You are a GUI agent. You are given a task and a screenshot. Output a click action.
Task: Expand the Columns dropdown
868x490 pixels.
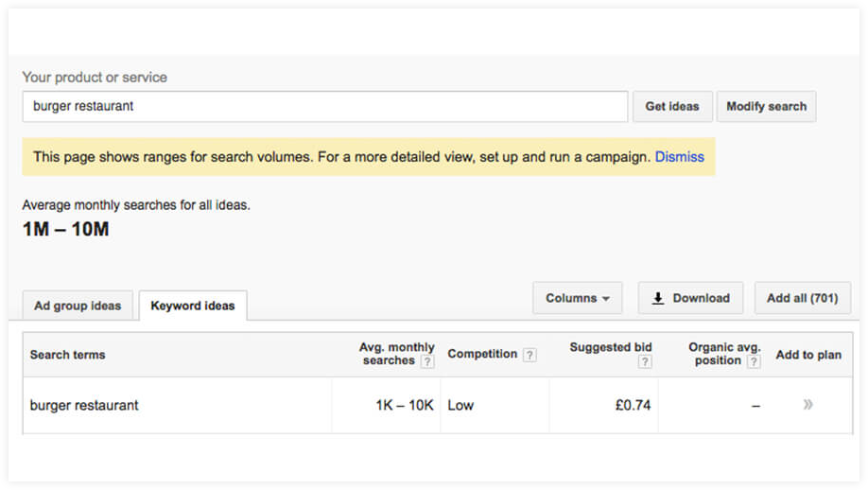point(578,298)
